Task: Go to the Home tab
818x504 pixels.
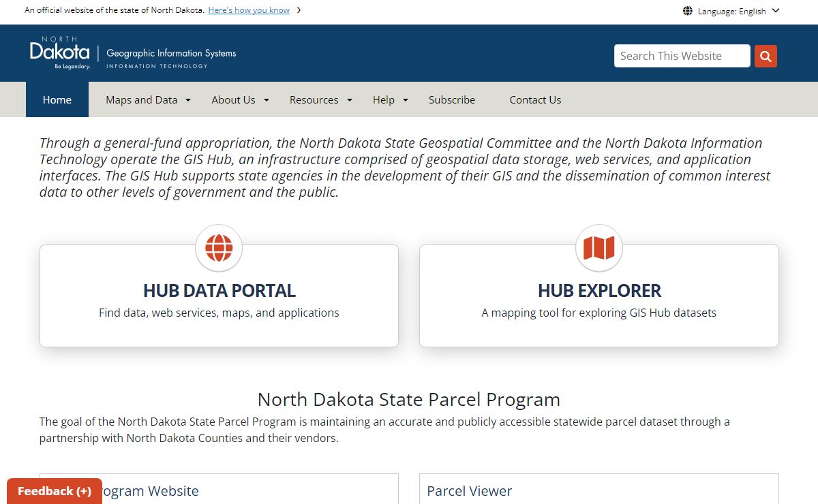Action: (57, 99)
